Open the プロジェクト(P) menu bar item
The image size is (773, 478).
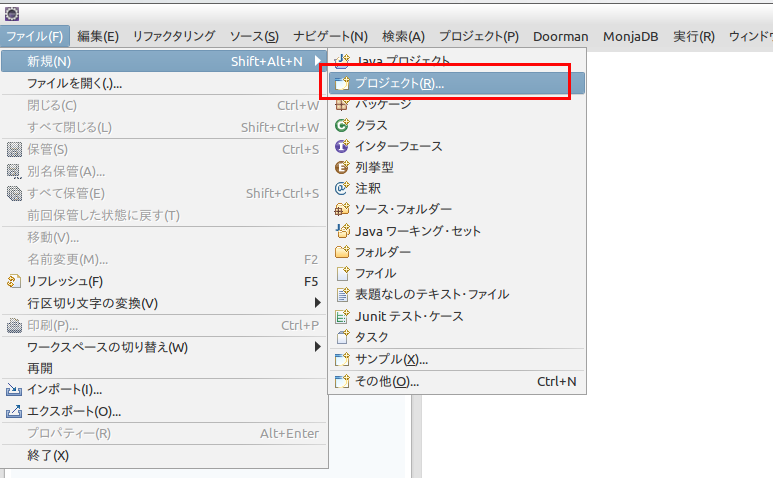coord(479,36)
